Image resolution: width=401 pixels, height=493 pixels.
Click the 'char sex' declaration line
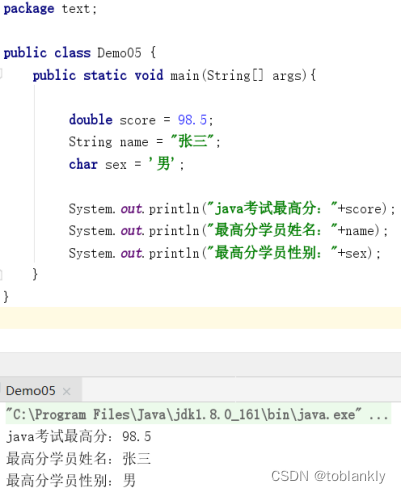point(126,164)
